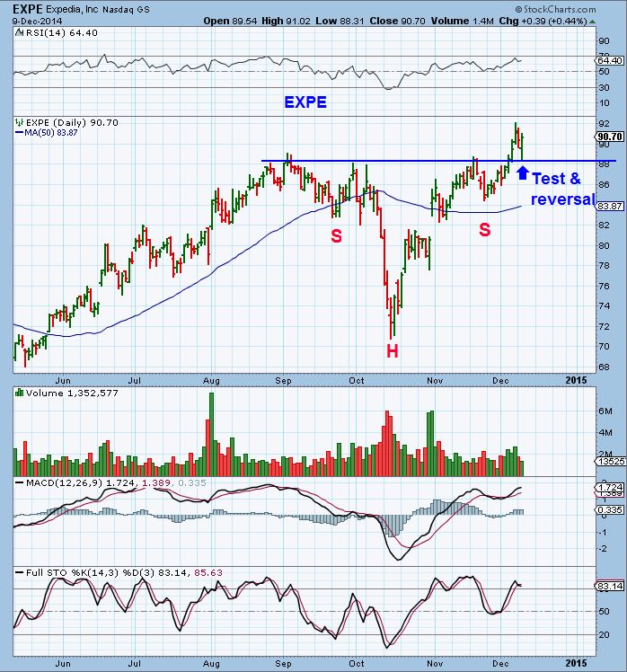
Task: Click the '6M' volume axis label
Action: pyautogui.click(x=605, y=411)
